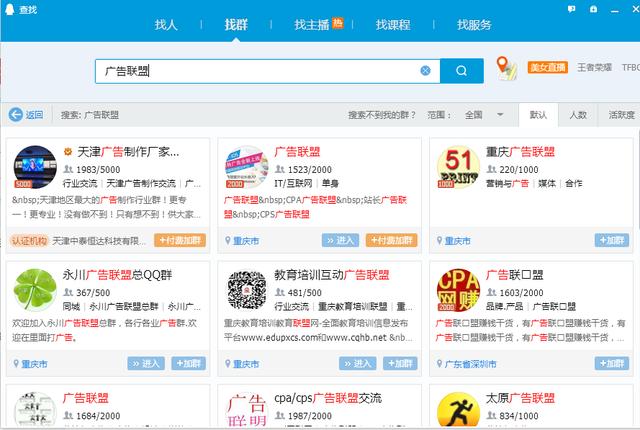
Task: Click +加群 for 教育培训互动广告联盟
Action: 400,364
